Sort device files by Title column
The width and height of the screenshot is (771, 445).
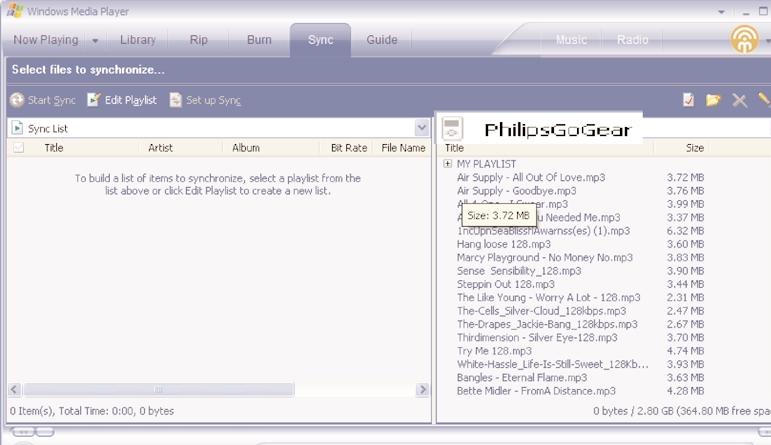tap(454, 148)
